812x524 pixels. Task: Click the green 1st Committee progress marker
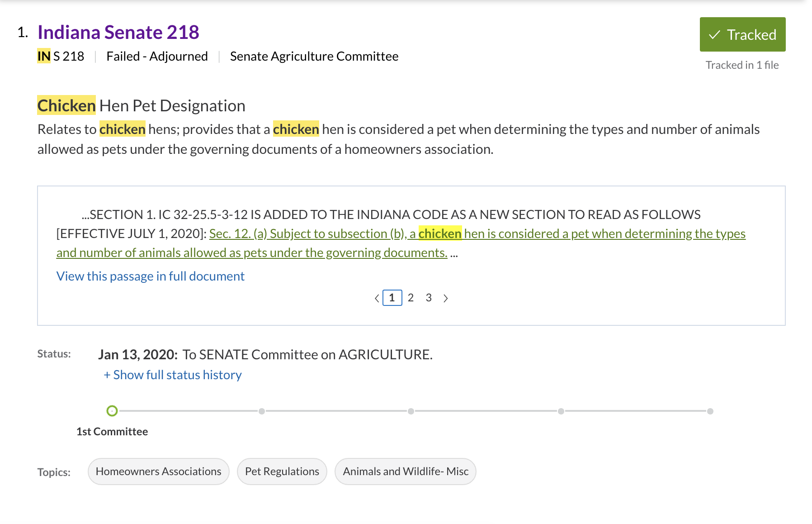click(112, 411)
